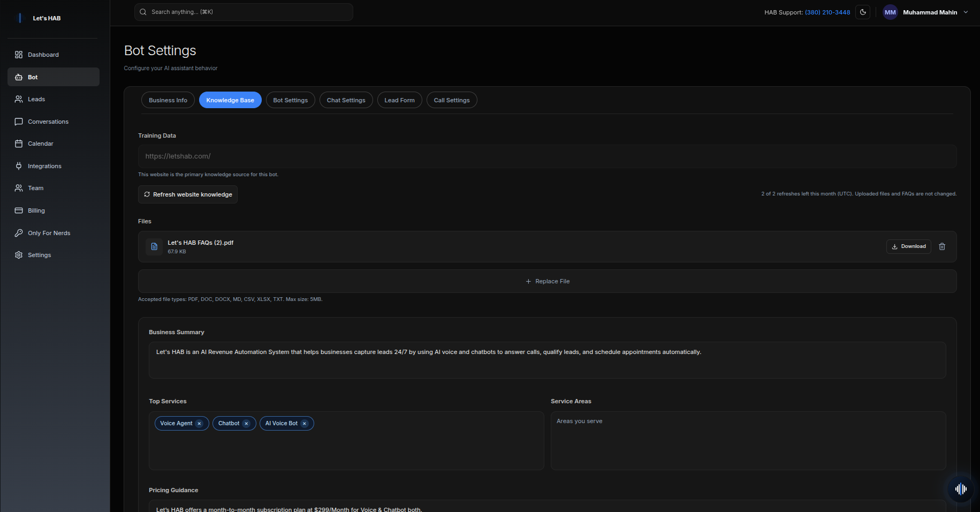Click the Replace File button
The height and width of the screenshot is (512, 980).
coord(548,281)
